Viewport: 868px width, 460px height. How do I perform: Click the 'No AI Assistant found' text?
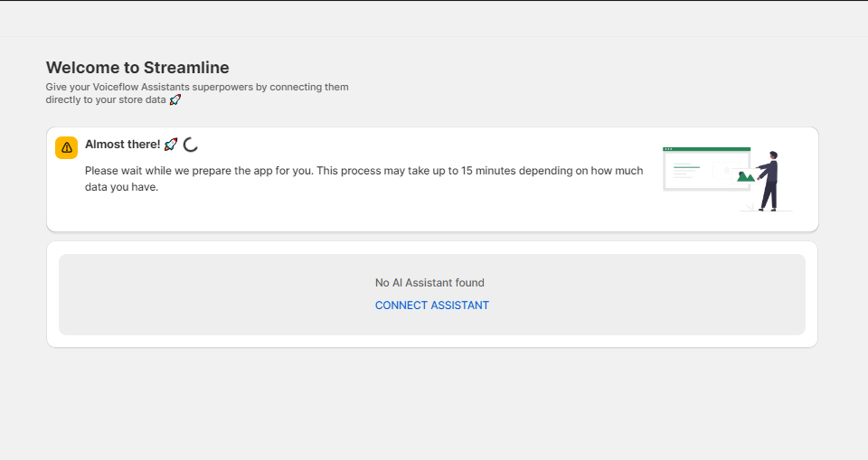429,282
